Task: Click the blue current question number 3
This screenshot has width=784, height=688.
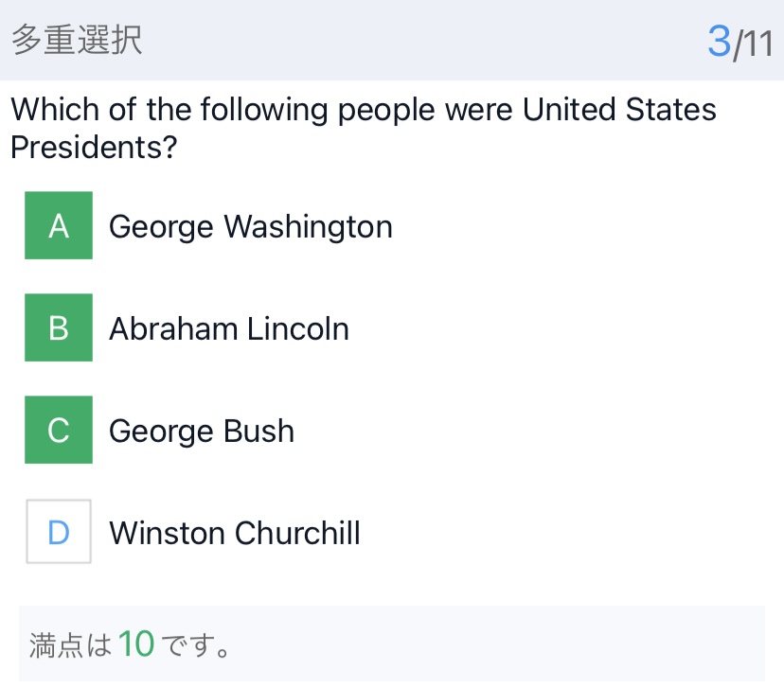Action: pyautogui.click(x=719, y=42)
